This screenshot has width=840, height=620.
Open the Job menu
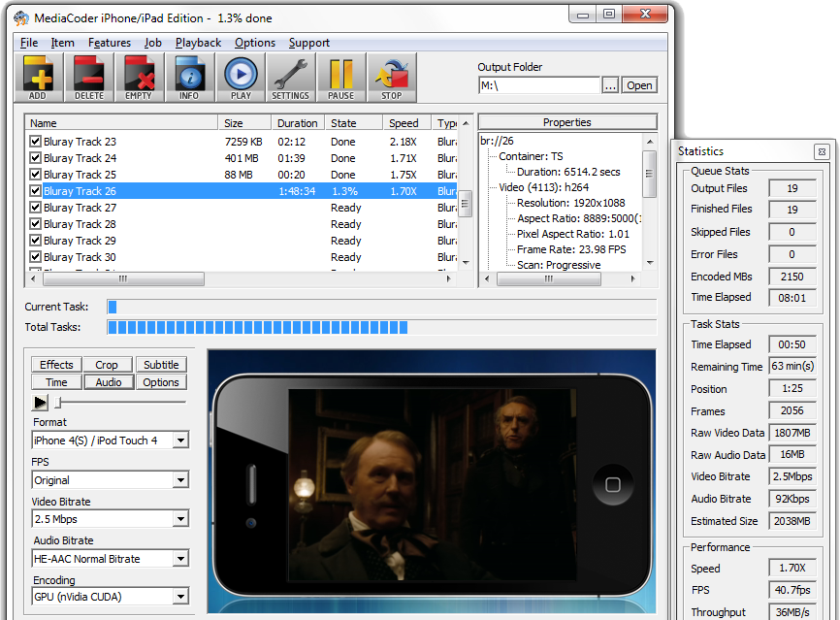tap(152, 43)
